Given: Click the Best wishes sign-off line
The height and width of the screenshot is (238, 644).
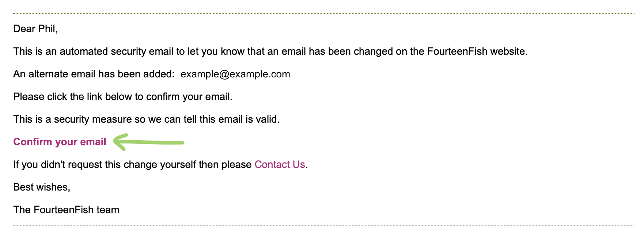Looking at the screenshot, I should click(42, 187).
